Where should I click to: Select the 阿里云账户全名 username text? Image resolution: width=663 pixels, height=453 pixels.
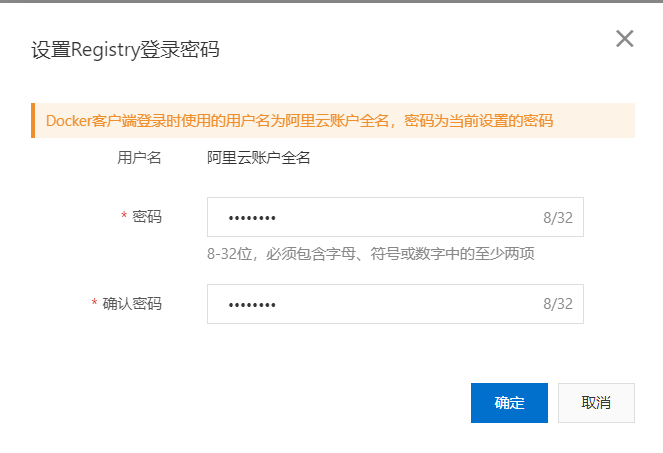click(x=259, y=157)
